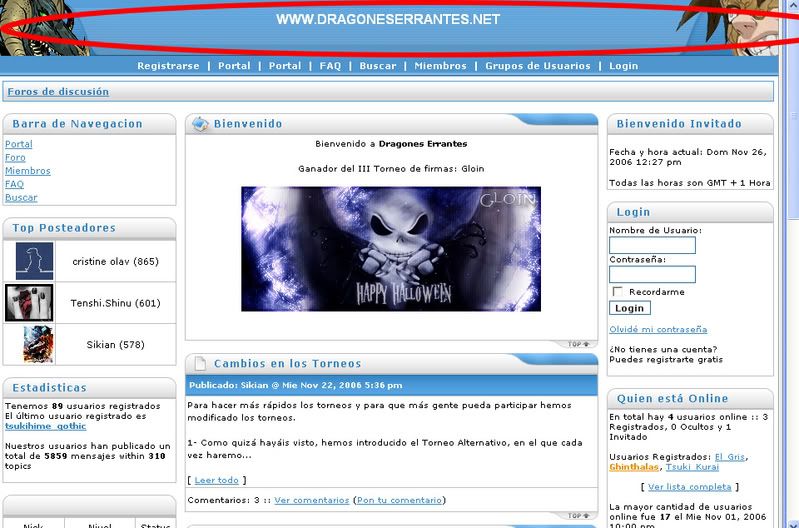This screenshot has height=528, width=799.
Task: Click the vertical scrollbar on the right edge
Action: coord(793,264)
